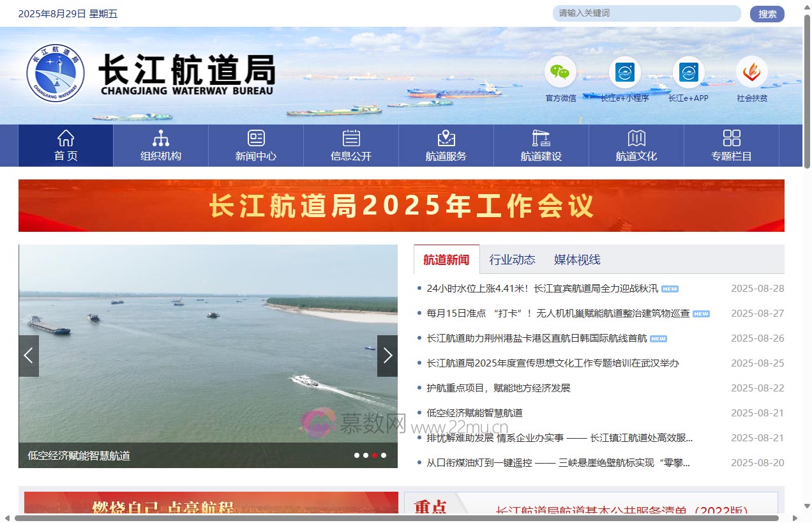Screen dimensions: 812x523
Task: Click the keyword search input field
Action: tap(646, 13)
